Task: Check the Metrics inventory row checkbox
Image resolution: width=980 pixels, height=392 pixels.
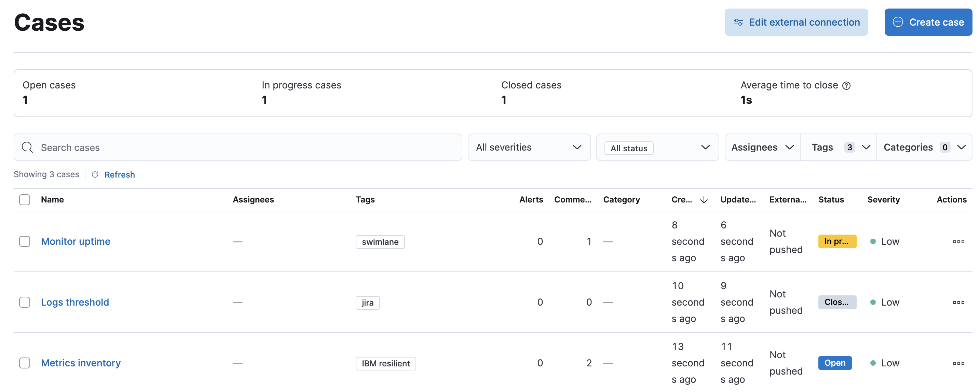Action: click(24, 363)
